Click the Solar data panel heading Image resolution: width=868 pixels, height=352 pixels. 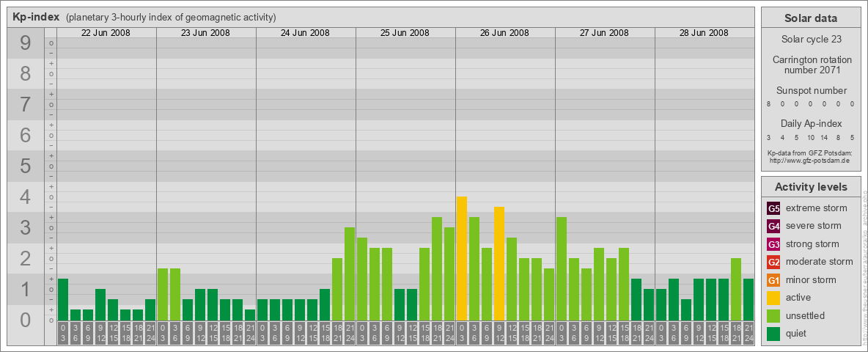810,18
